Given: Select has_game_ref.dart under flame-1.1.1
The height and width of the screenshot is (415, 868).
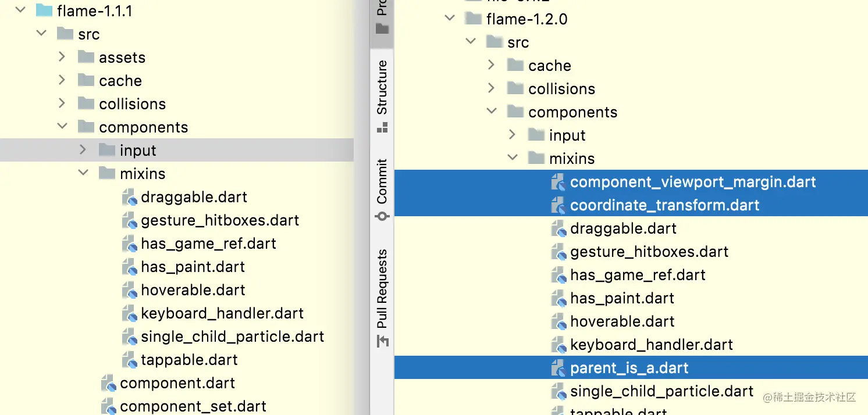Looking at the screenshot, I should pos(208,244).
